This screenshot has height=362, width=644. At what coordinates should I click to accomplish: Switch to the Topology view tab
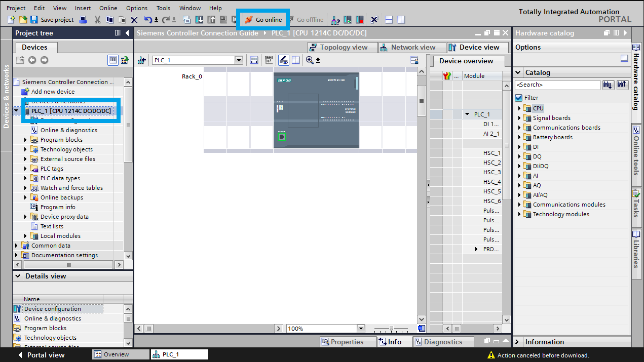[344, 47]
